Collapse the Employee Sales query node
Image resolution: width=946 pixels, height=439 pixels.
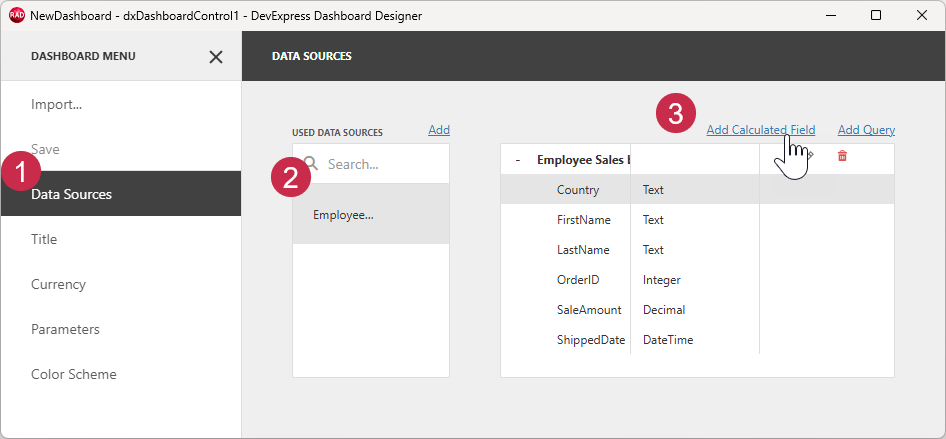pyautogui.click(x=518, y=160)
